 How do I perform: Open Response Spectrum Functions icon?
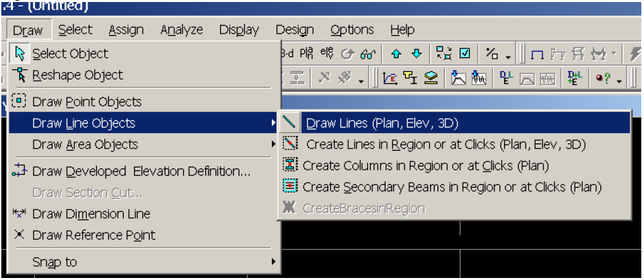click(458, 77)
